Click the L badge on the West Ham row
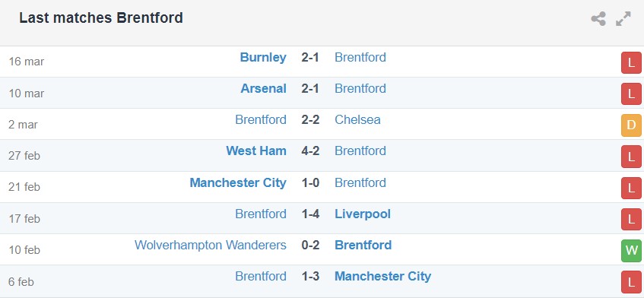The image size is (644, 298). 631,157
